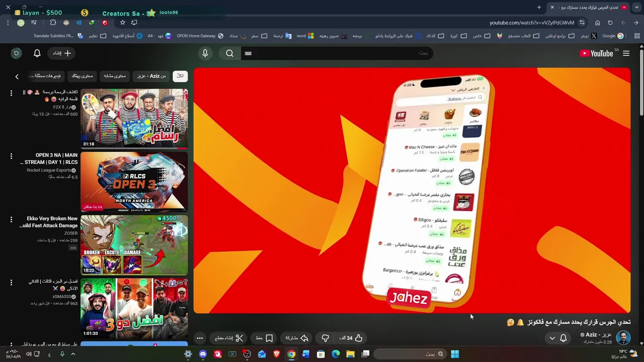Open options menu for OPEN 3 NA stream
Image resolution: width=644 pixels, height=362 pixels.
click(x=11, y=156)
